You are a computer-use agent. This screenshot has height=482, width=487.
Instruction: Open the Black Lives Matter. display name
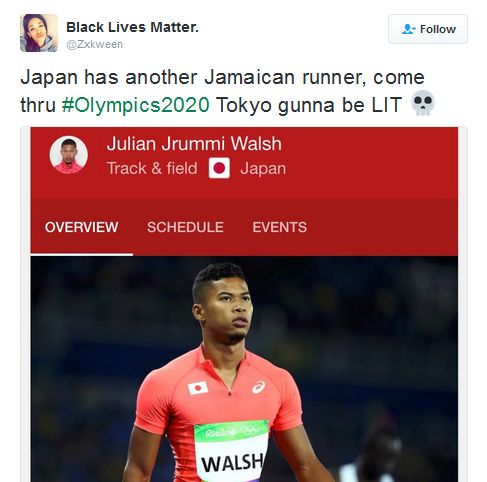tap(132, 27)
